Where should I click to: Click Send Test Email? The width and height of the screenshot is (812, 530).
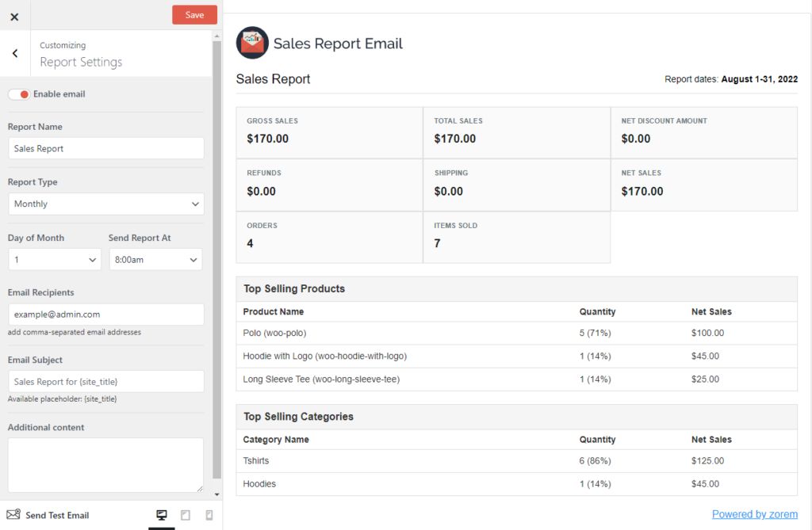tap(57, 515)
